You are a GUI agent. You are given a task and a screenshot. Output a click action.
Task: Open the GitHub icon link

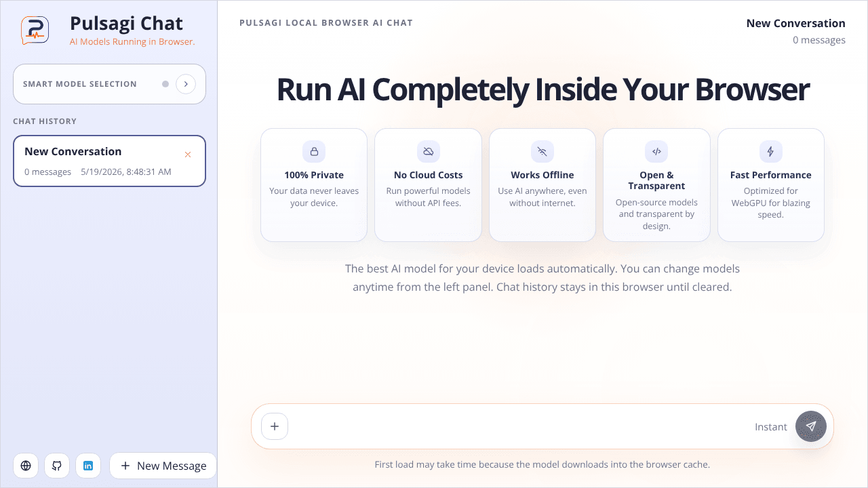tap(57, 466)
